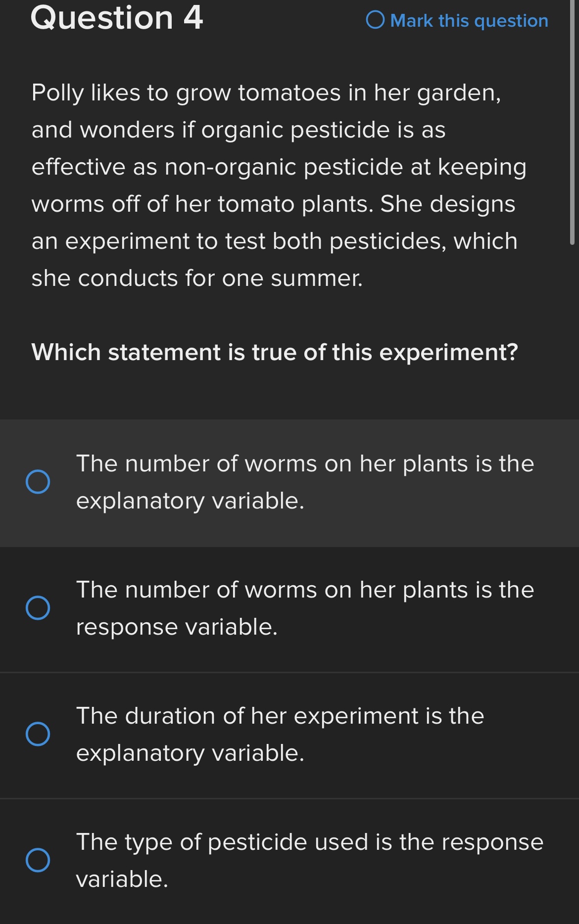Click the last answer option row

click(289, 861)
